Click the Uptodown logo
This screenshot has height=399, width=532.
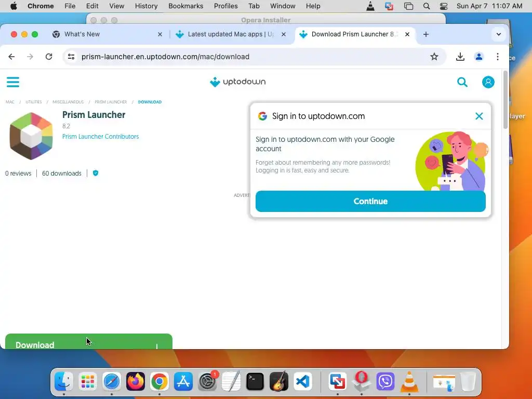pyautogui.click(x=237, y=82)
